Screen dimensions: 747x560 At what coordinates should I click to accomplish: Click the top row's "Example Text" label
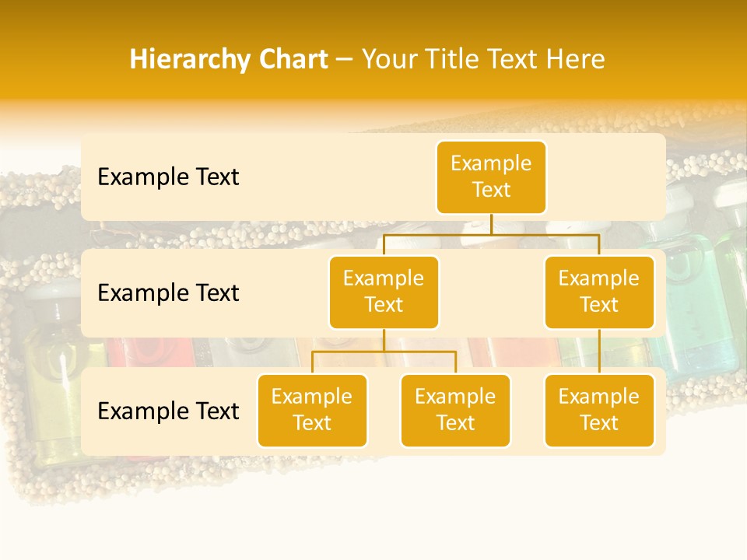point(168,177)
